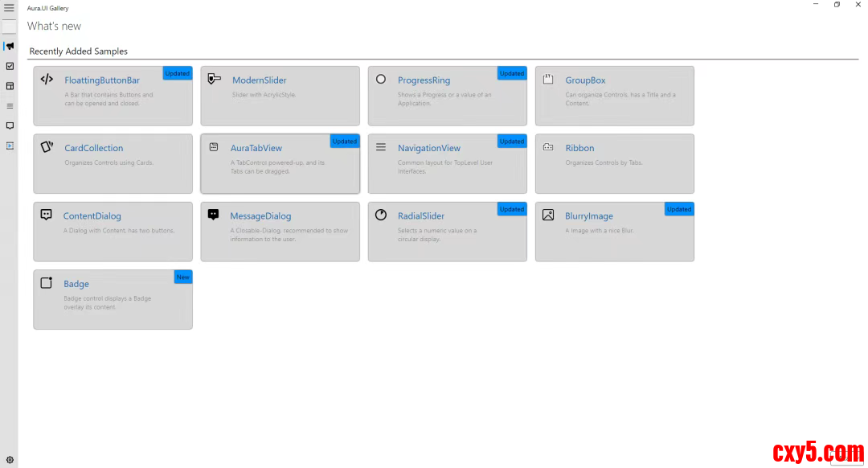The width and height of the screenshot is (868, 468).
Task: Open the Ribbon sample title
Action: pos(579,148)
